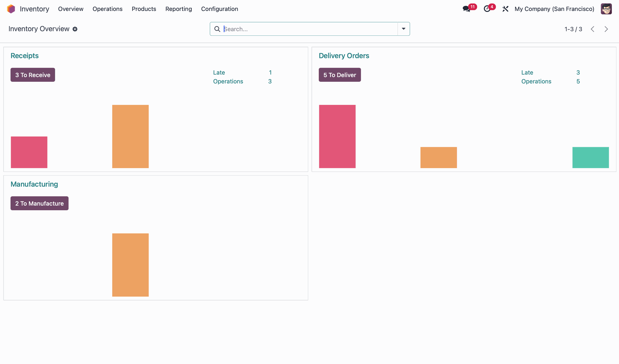Click the 5 To Deliver button
Viewport: 619px width, 364px height.
(x=339, y=75)
